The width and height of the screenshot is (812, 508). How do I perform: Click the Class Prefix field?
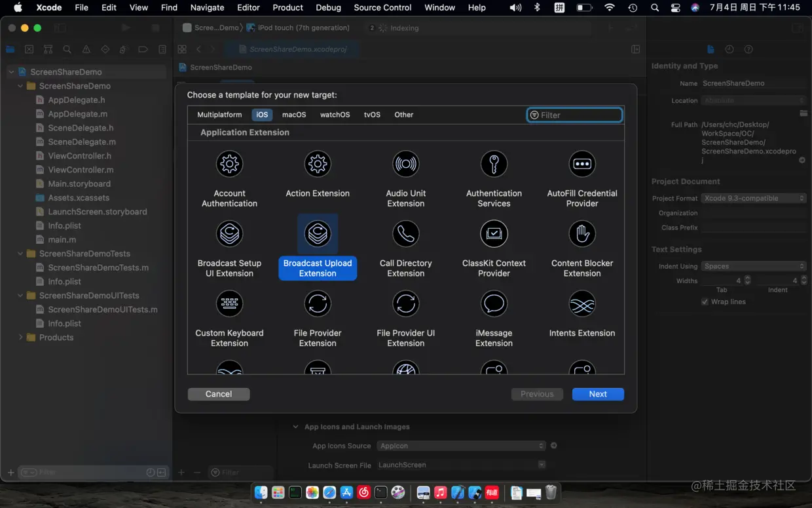tap(754, 227)
